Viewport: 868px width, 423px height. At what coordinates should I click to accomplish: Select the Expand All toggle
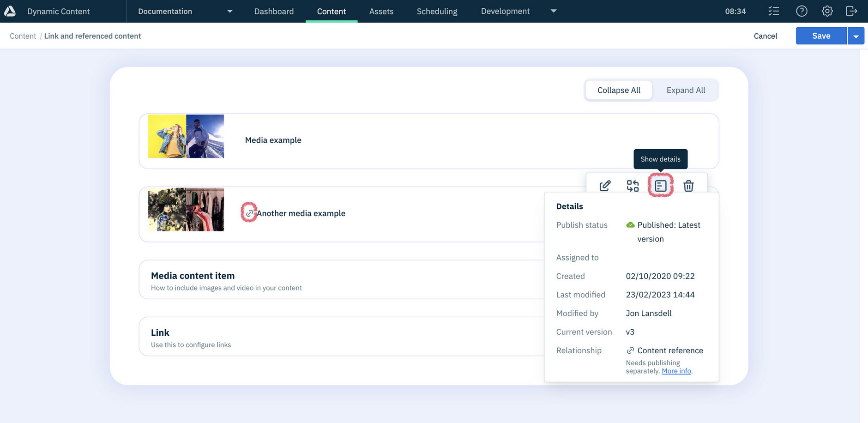[686, 90]
